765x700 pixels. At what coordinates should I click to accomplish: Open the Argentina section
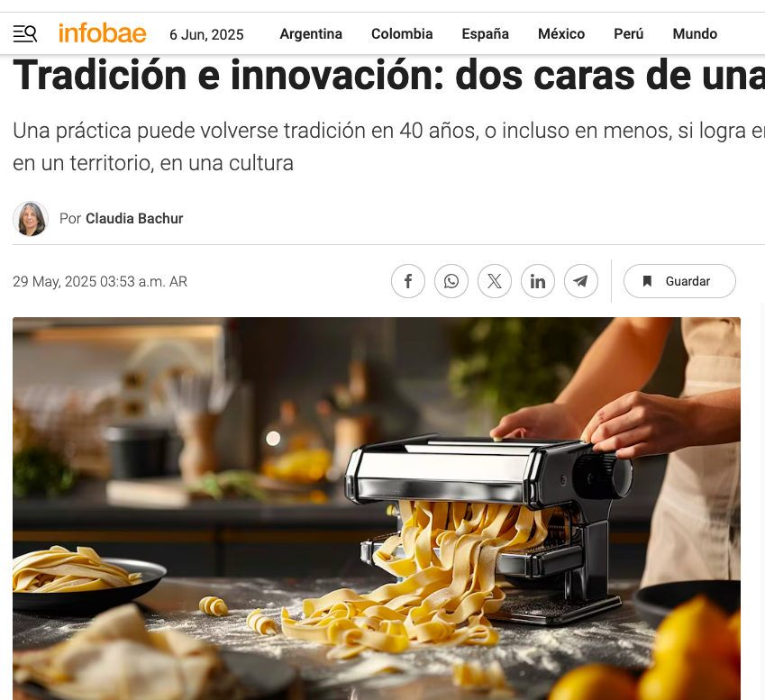311,33
